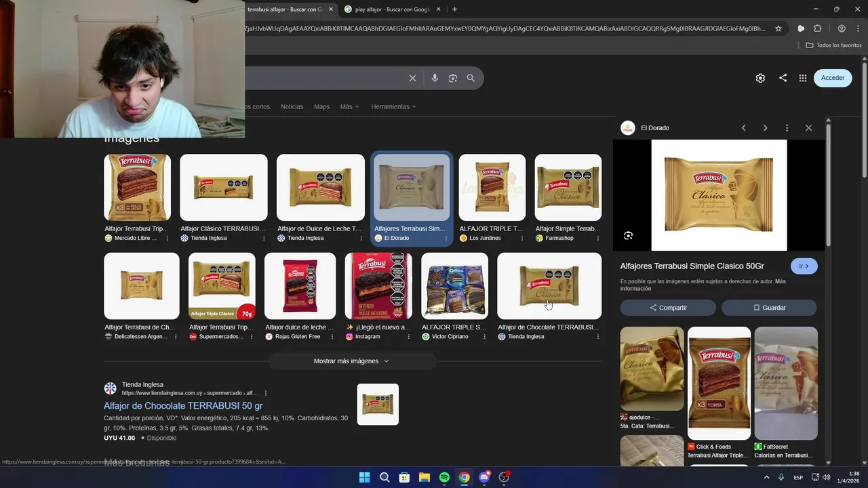Open the large preview alfajor image
Screen dimensions: 868x488
point(719,195)
